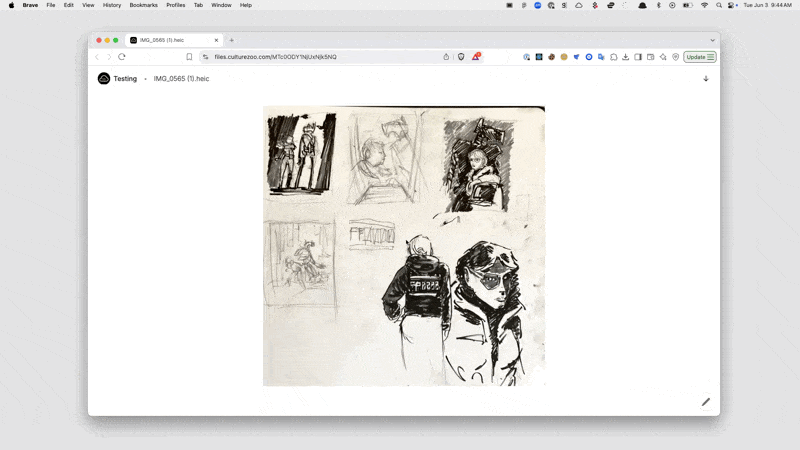Click the Update button
Screen dimensions: 800x450
pos(695,57)
